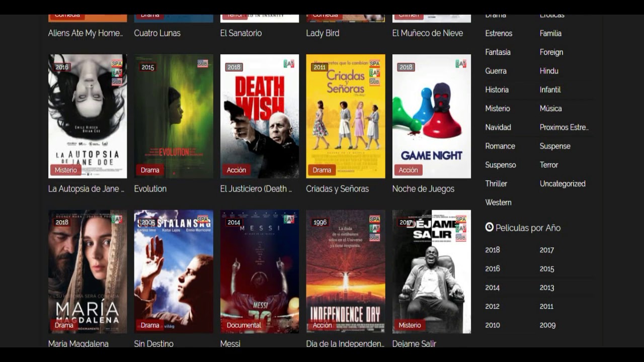Filter movies by year 2013
The width and height of the screenshot is (644, 362).
coord(547,288)
